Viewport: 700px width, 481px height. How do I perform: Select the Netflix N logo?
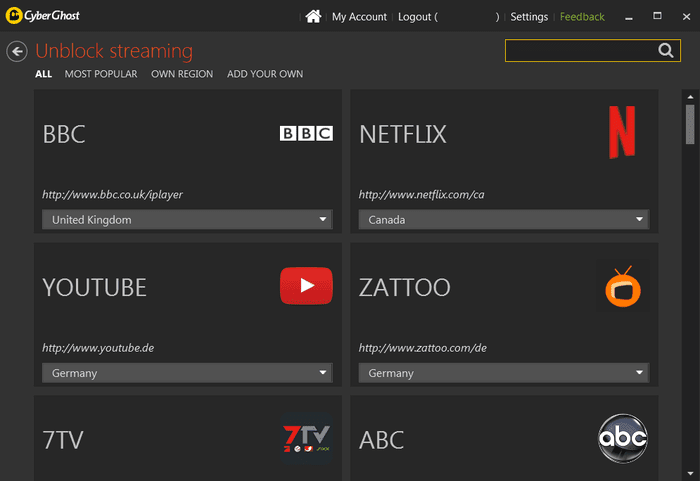click(622, 132)
